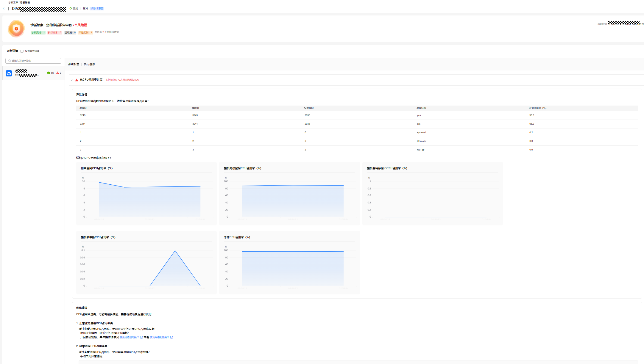Collapse the 总CPU使用率过高 section chevron

72,80
